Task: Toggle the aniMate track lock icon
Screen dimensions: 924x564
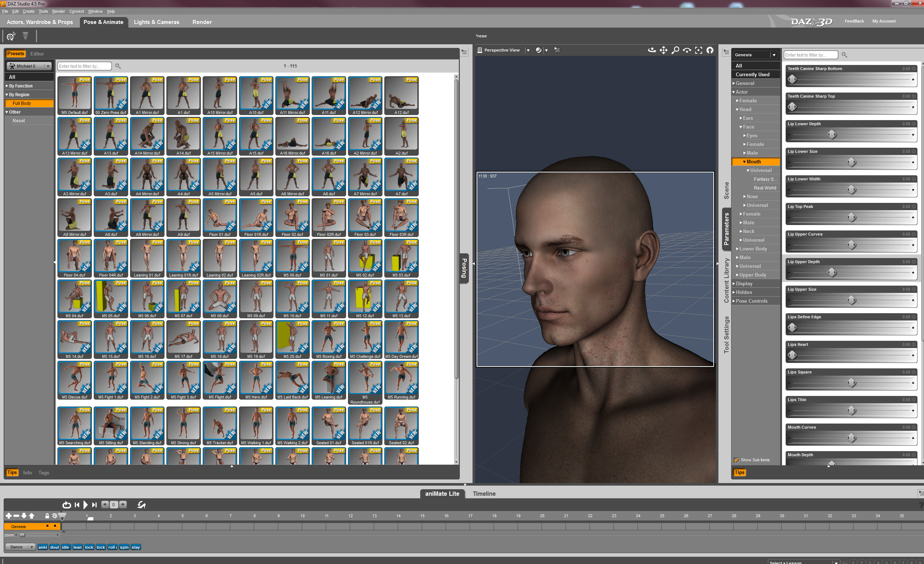Action: click(47, 516)
